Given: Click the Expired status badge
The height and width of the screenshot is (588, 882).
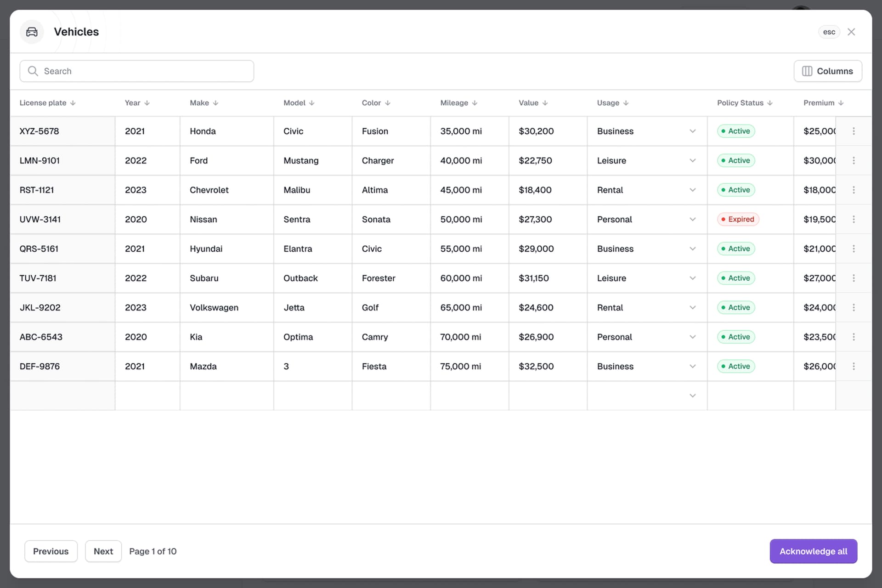Looking at the screenshot, I should (x=738, y=219).
